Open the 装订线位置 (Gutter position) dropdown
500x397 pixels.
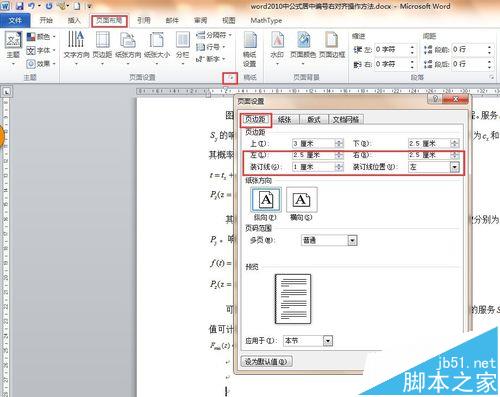[455, 167]
